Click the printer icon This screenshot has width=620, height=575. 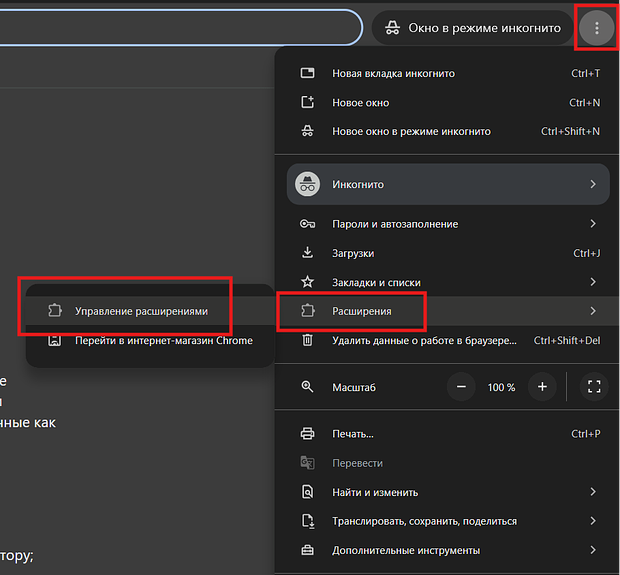click(x=307, y=434)
